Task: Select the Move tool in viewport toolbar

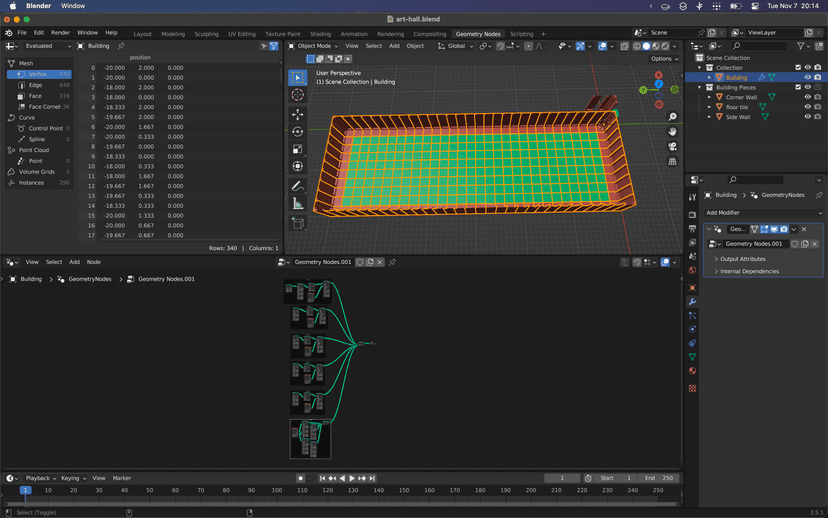Action: coord(298,114)
